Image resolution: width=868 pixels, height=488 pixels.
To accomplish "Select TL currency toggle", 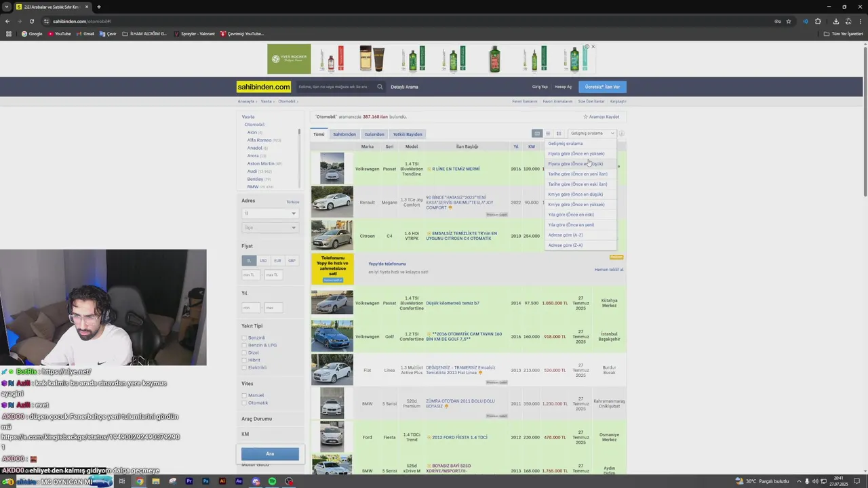I will pyautogui.click(x=249, y=261).
